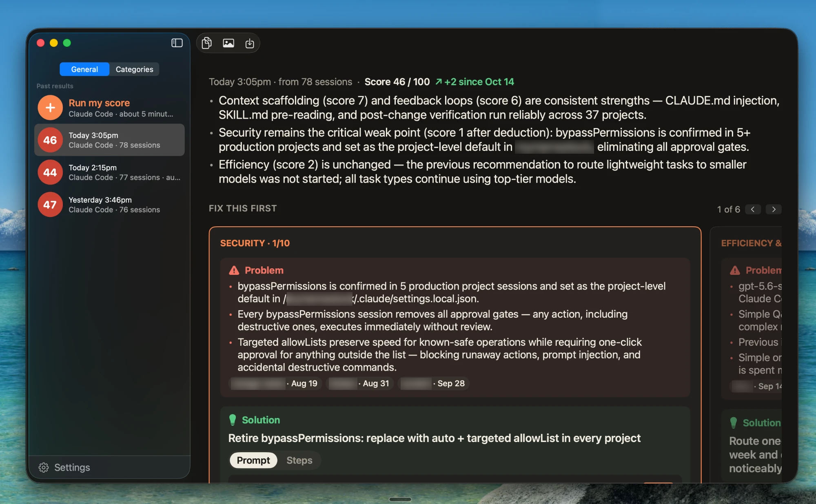Click the green trend arrow near +2

click(x=439, y=82)
